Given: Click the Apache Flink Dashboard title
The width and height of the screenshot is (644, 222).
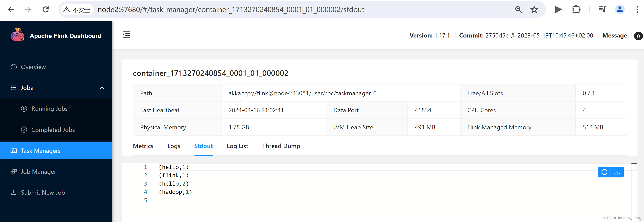Looking at the screenshot, I should pos(65,36).
